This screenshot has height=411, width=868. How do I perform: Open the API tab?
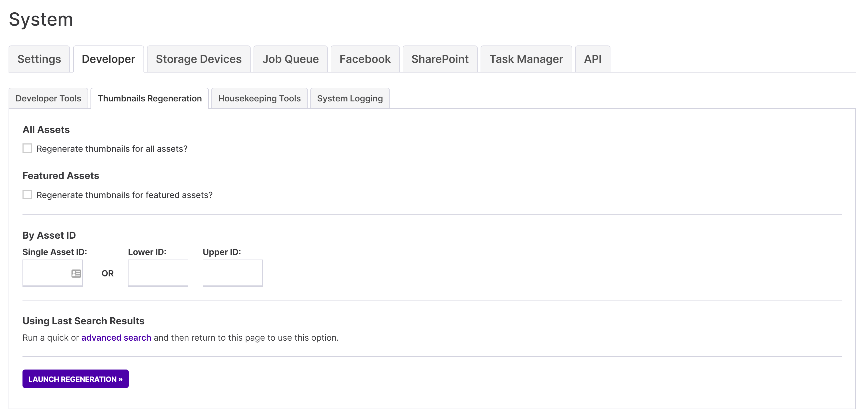(x=593, y=59)
